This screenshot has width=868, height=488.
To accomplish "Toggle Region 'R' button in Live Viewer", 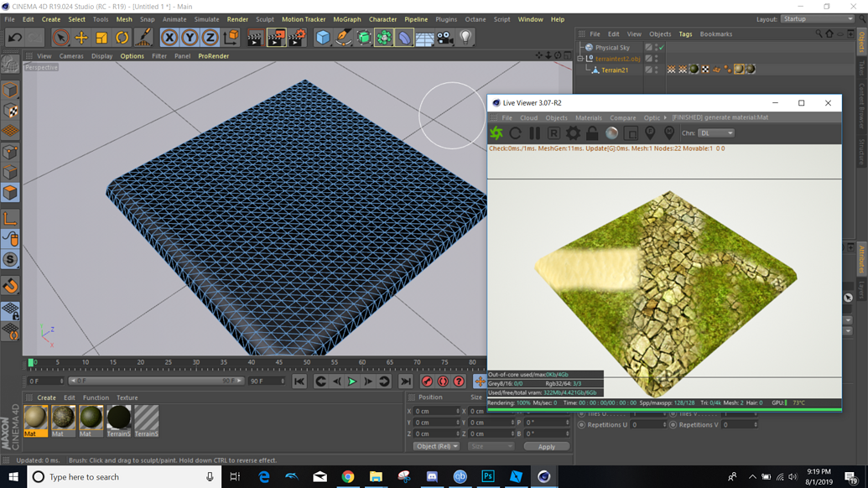I will click(x=554, y=132).
